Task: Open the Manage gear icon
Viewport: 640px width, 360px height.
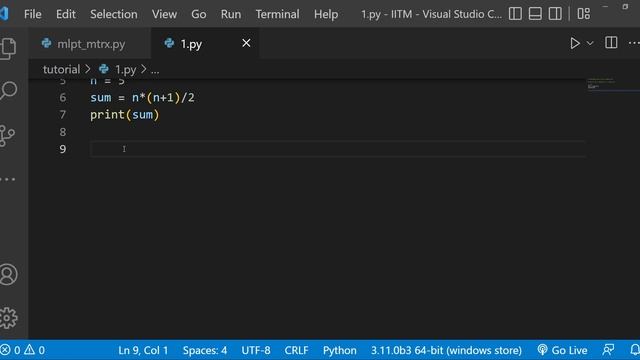Action: point(8,318)
